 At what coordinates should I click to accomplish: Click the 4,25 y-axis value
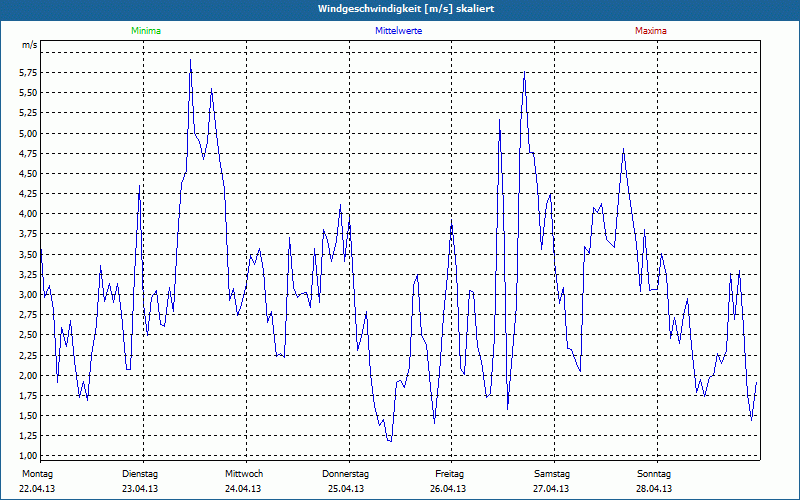coord(28,194)
